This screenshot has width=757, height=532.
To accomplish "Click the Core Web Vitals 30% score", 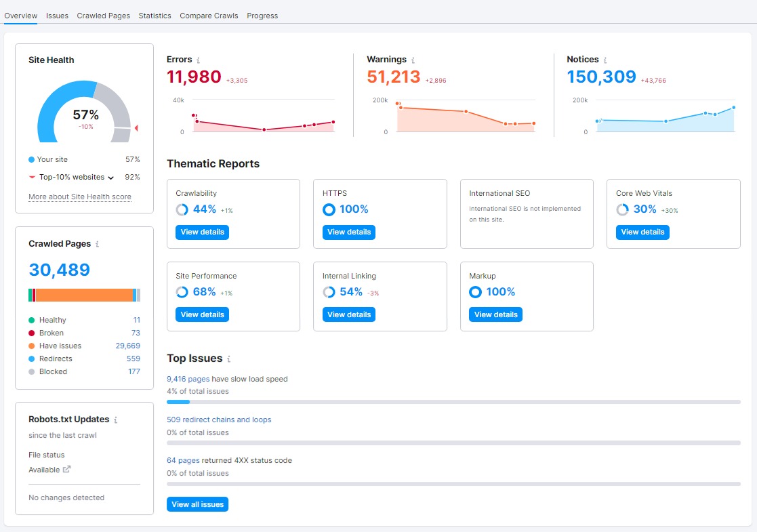I will point(645,209).
